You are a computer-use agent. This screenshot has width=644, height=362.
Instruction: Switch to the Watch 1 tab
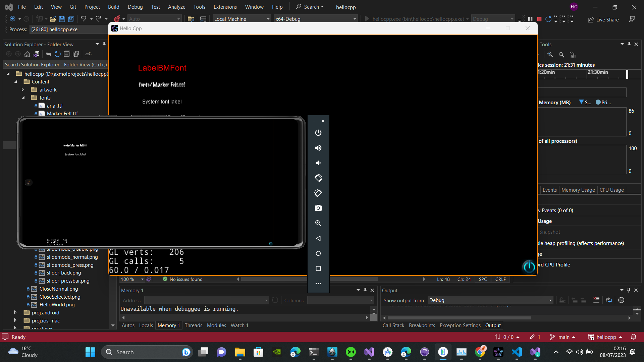click(239, 325)
